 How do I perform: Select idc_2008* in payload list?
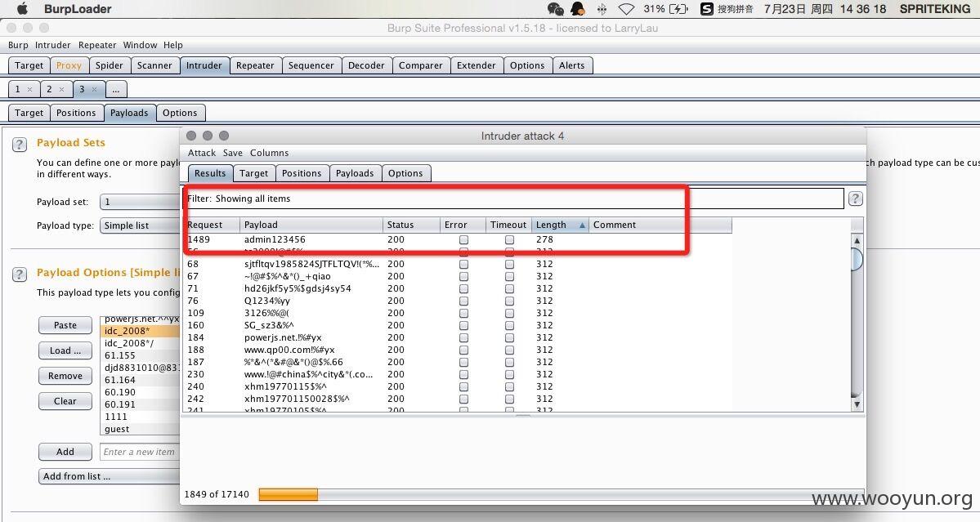point(140,331)
